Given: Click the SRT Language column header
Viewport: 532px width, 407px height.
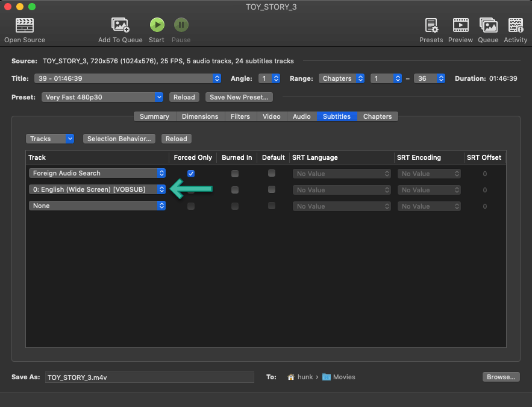Looking at the screenshot, I should pyautogui.click(x=342, y=157).
